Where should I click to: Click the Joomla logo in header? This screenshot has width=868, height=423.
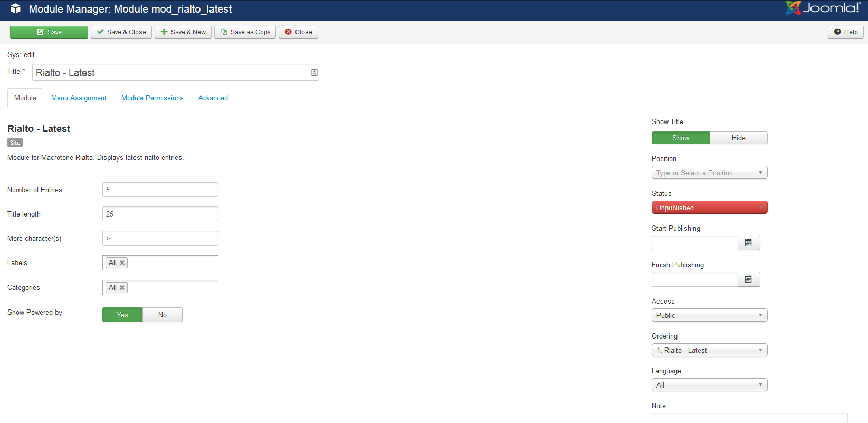pos(823,8)
